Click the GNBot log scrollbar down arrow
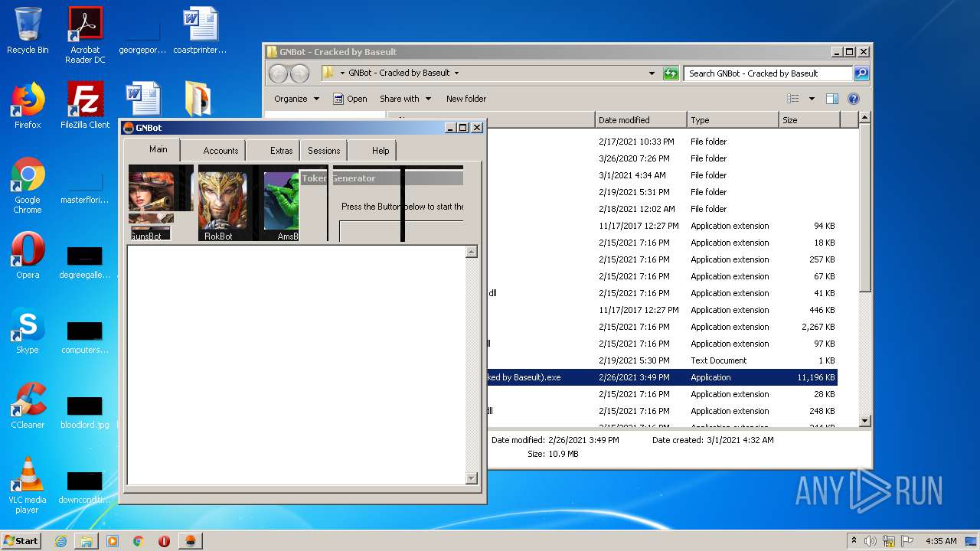 tap(472, 478)
